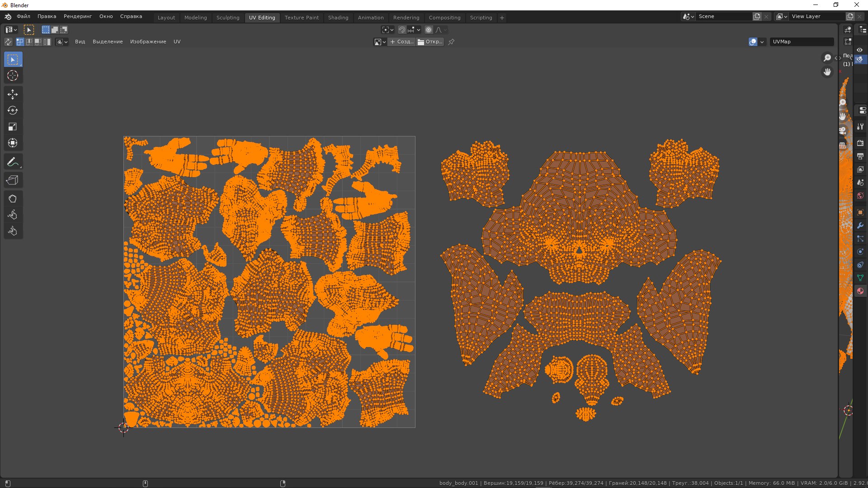Open the editor type dropdown of UV editor
The height and width of the screenshot is (488, 868).
11,30
